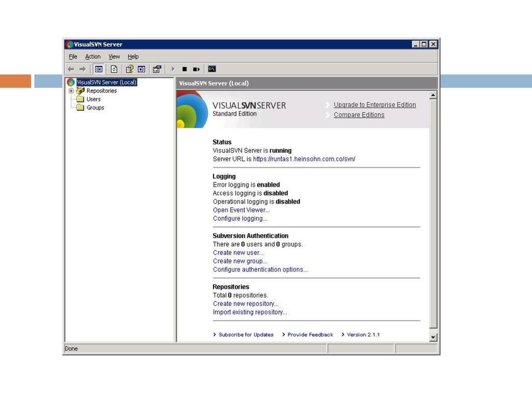Maximize the VisualSVN Server window
Screen dimensions: 532x399
[x=424, y=44]
